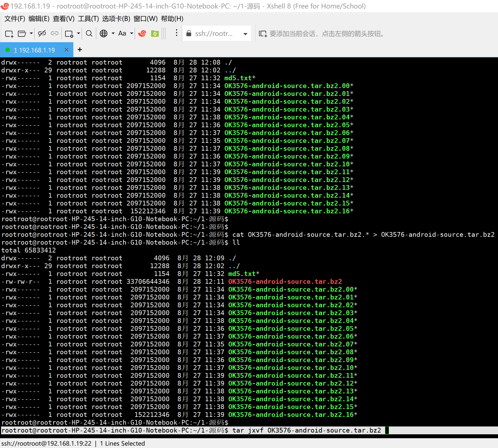Click the 'total 65833412' line
Screen dimensions: 498x448
coord(29,250)
